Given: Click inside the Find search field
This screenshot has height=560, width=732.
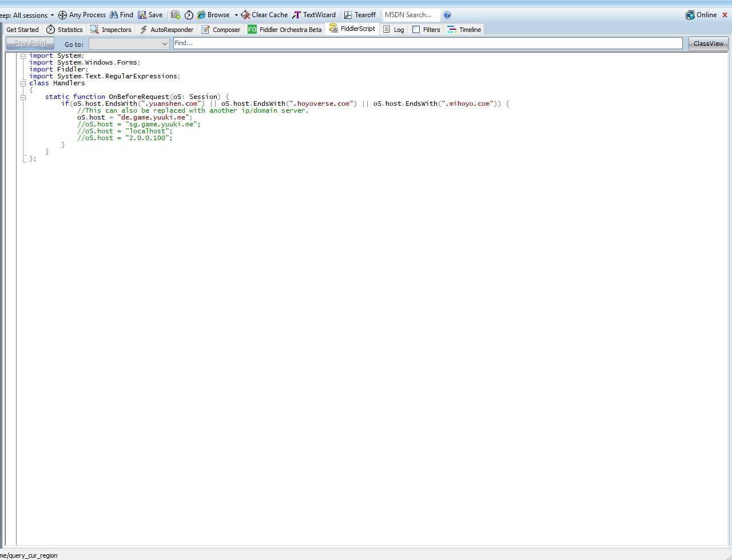Looking at the screenshot, I should tap(427, 43).
